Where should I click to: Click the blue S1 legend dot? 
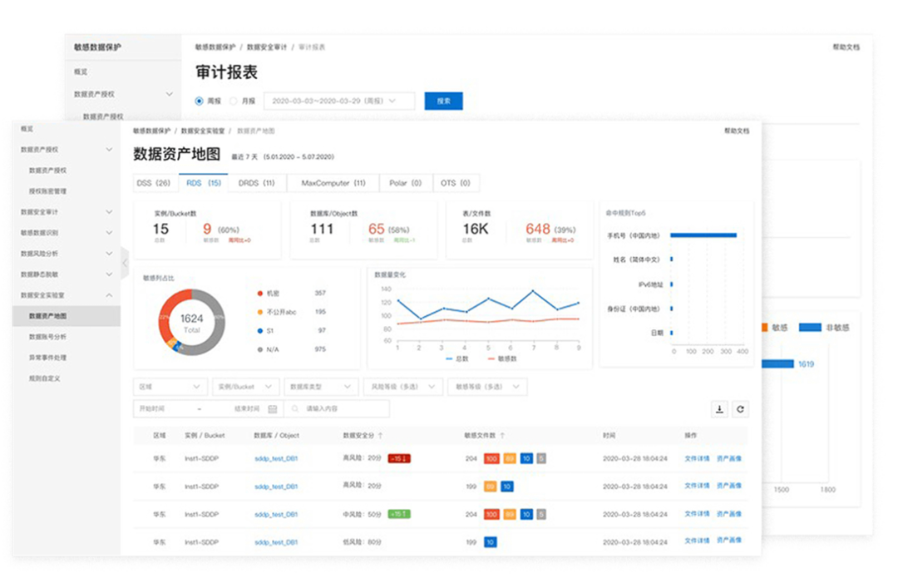(x=260, y=331)
